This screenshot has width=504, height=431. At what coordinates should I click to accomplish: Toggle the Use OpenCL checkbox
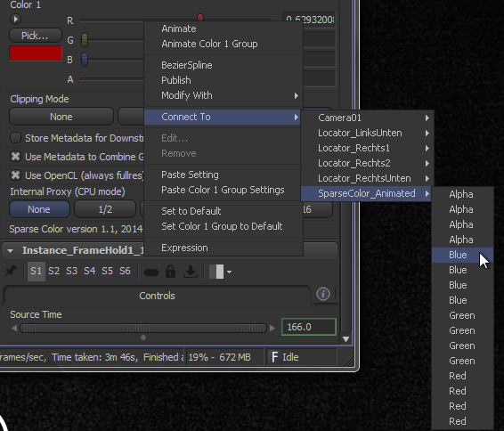pos(15,175)
